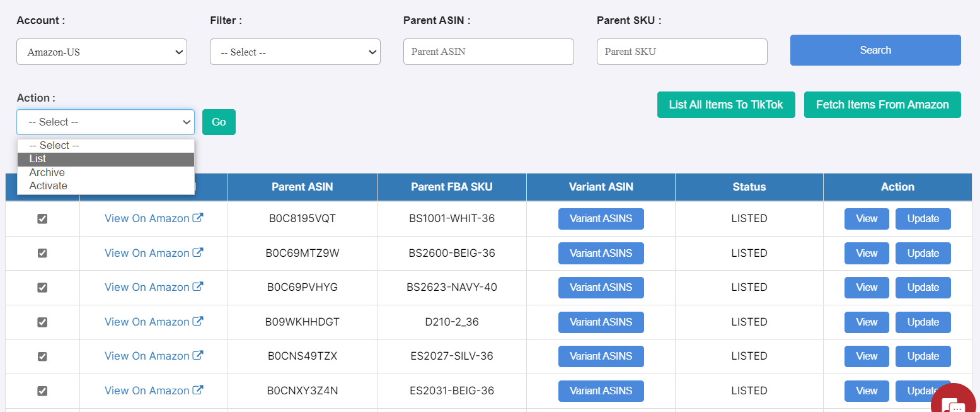Toggle the checkbox for ES2027-SILV-36 row
980x412 pixels.
42,356
